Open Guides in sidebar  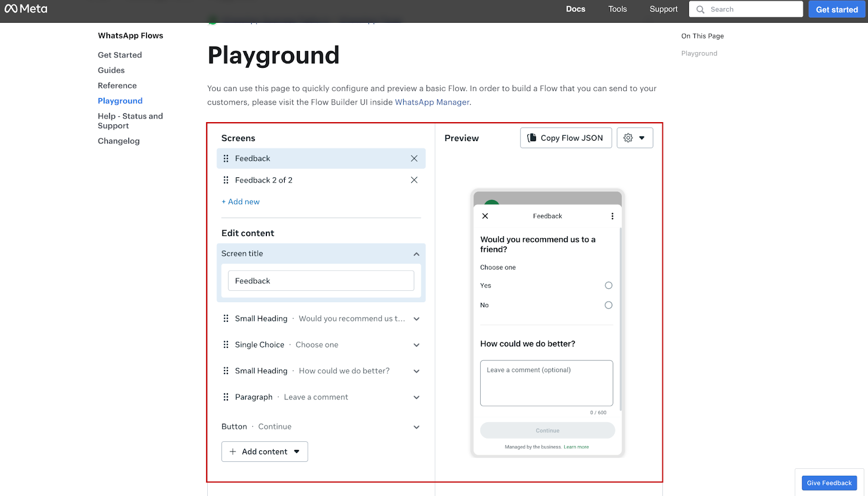pos(111,70)
